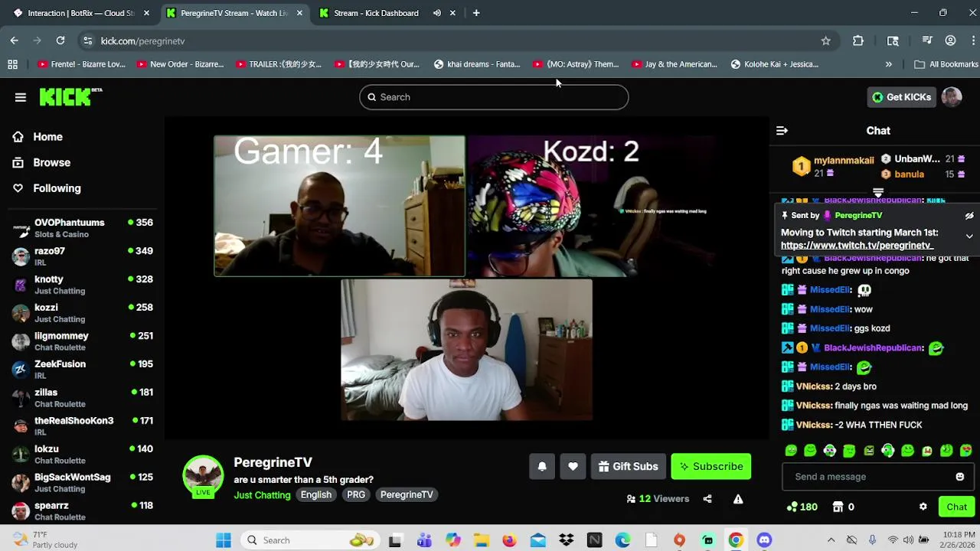Show hidden system tray icons
Screen dimensions: 980x551
click(x=831, y=540)
